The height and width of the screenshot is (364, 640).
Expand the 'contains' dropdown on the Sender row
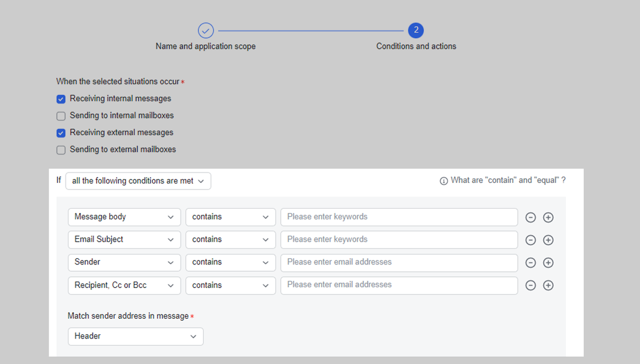click(230, 262)
